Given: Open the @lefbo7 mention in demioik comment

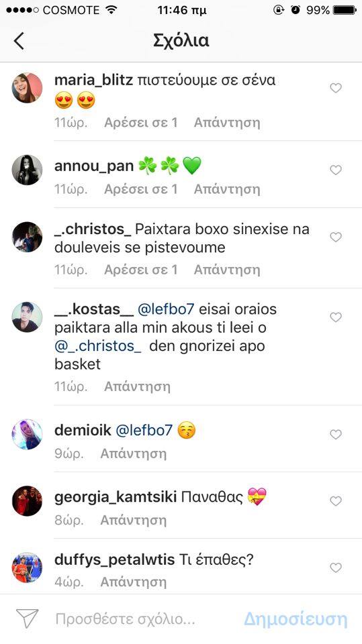Looking at the screenshot, I should pos(144,431).
